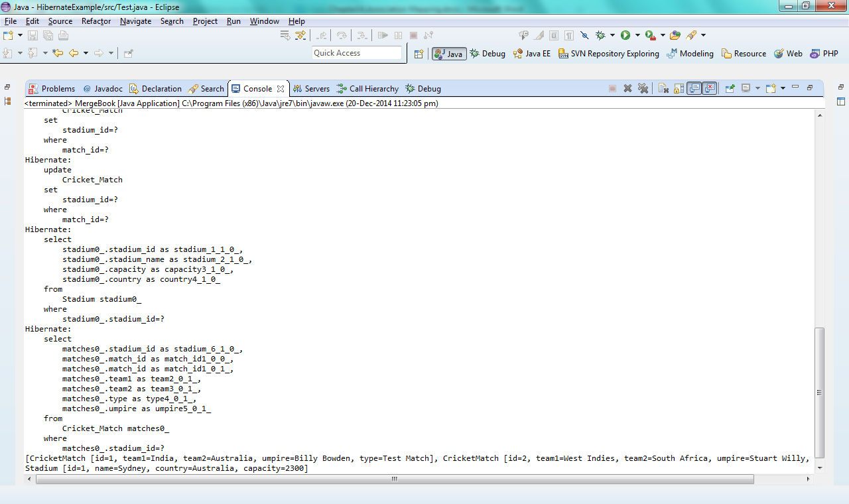Expand the Open Console dropdown arrow
This screenshot has height=504, width=849.
point(783,88)
